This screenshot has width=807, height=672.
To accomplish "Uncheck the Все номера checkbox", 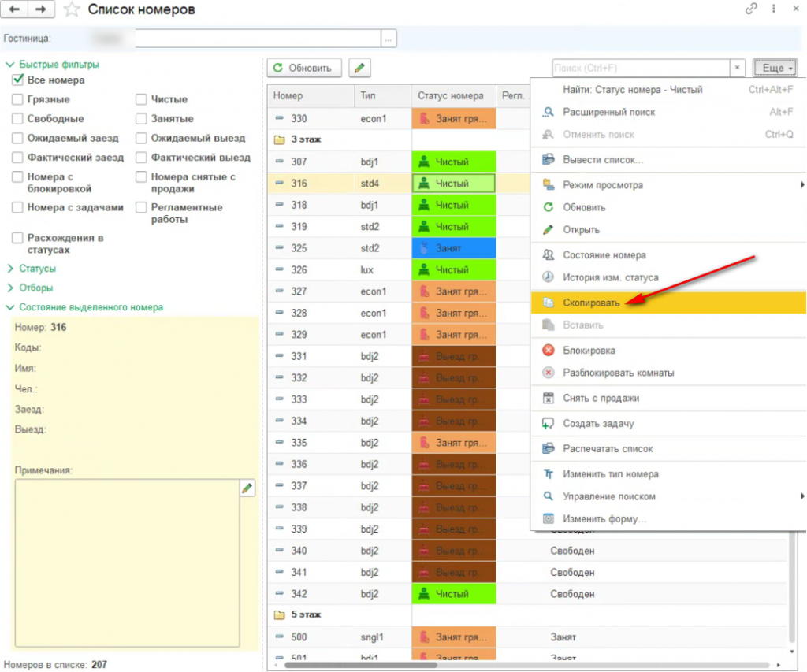I will point(18,80).
